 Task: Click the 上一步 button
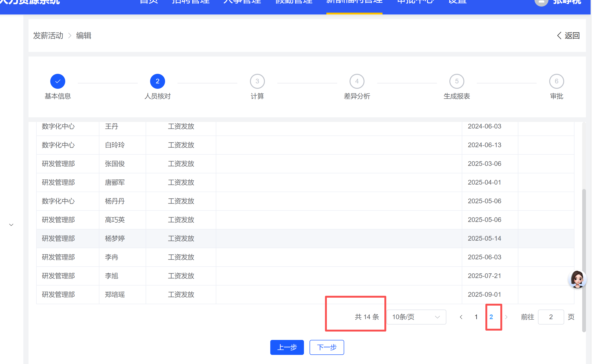tap(287, 347)
